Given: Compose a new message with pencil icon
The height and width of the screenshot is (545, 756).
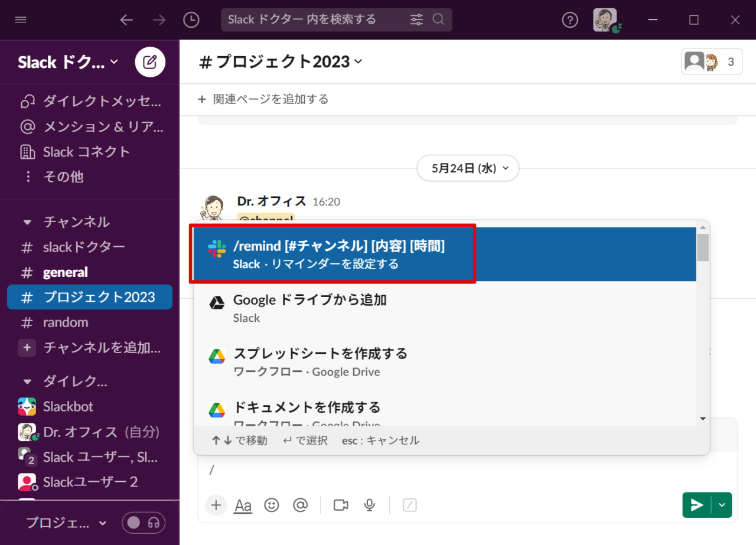Looking at the screenshot, I should 150,61.
